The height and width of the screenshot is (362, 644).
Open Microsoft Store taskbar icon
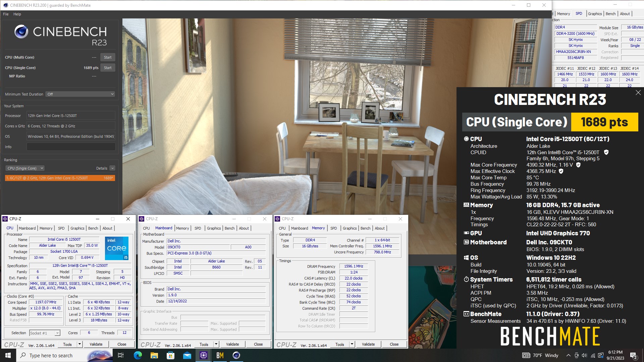point(170,355)
